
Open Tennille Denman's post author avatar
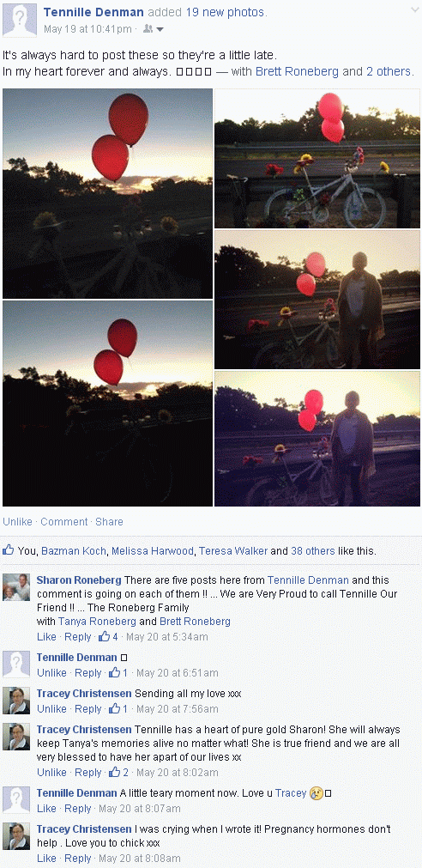click(x=20, y=21)
